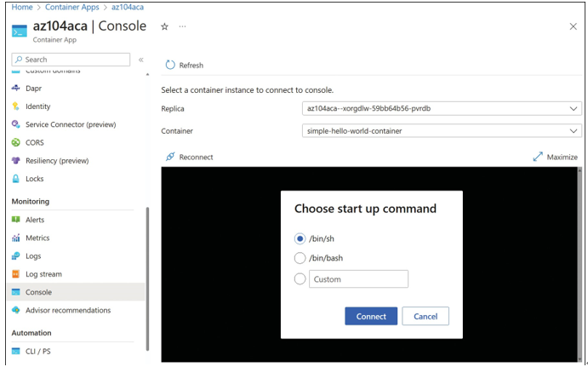This screenshot has width=588, height=367.
Task: Click the Maximize button label
Action: click(x=562, y=158)
